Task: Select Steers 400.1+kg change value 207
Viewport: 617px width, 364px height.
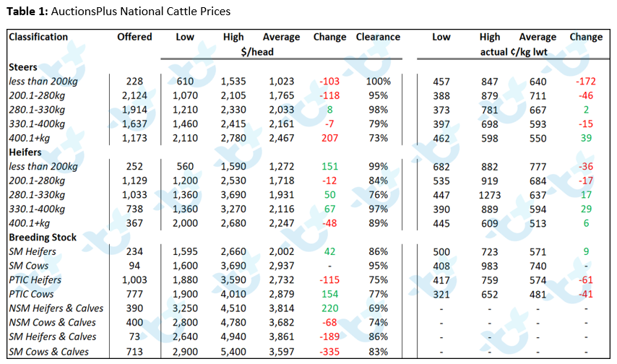Action: pyautogui.click(x=329, y=138)
